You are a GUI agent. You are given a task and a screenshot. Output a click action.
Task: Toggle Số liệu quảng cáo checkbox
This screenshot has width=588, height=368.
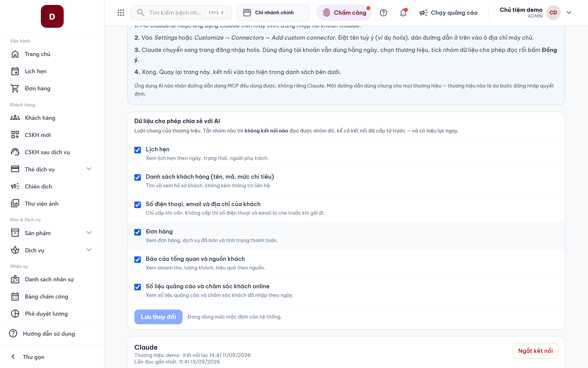tap(138, 287)
